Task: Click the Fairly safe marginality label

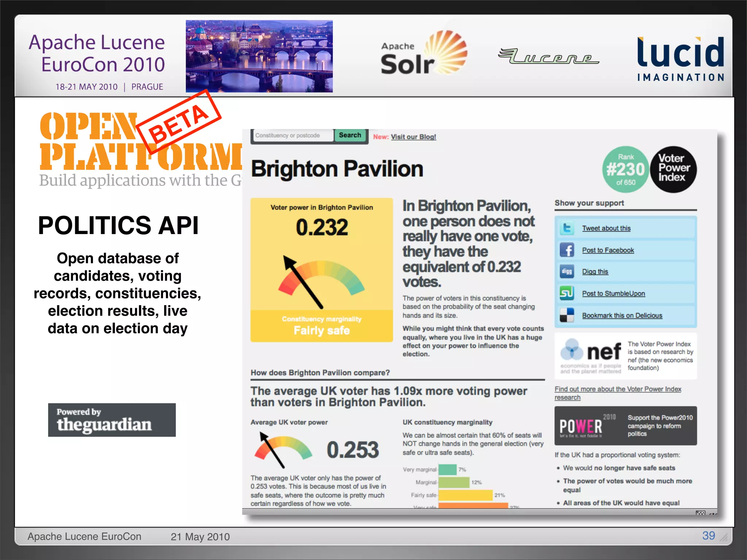Action: [322, 331]
